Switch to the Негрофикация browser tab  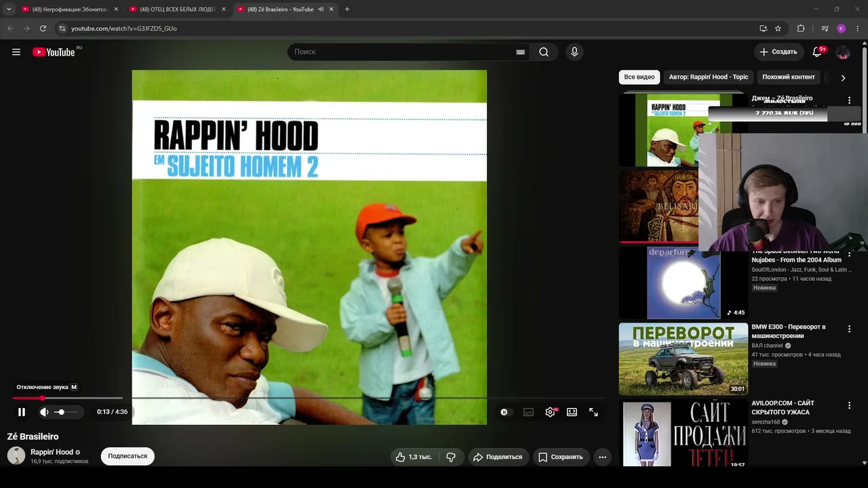[x=69, y=9]
